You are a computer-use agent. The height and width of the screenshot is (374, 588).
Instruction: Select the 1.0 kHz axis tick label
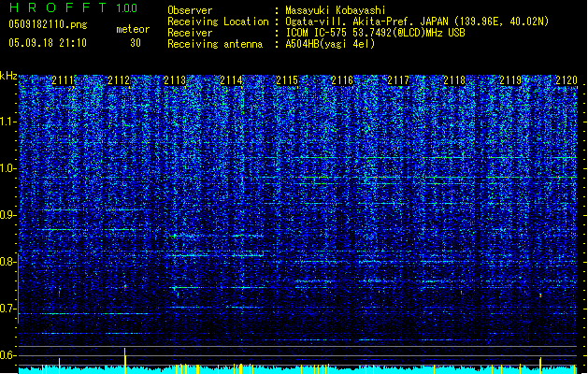[x=7, y=168]
